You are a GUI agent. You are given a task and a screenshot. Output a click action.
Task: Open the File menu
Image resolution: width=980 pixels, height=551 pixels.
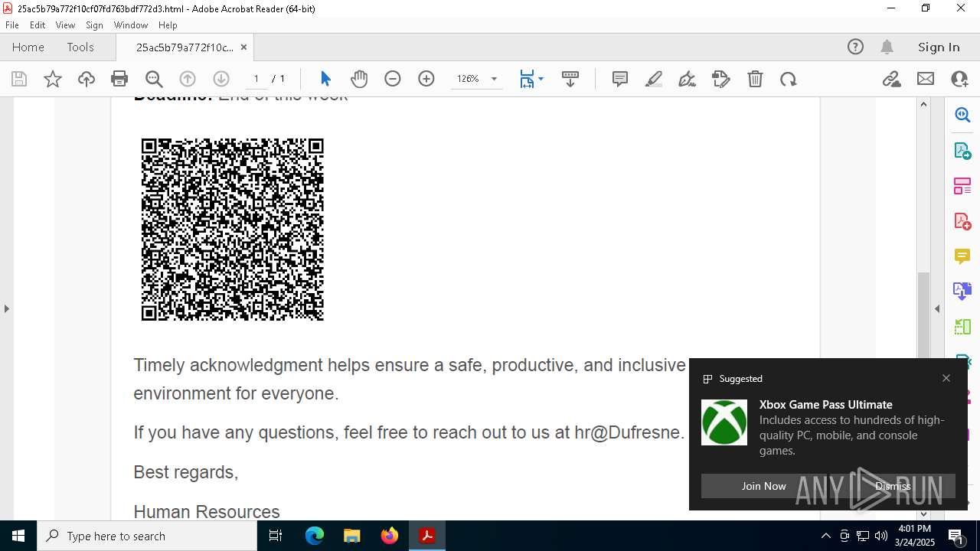pyautogui.click(x=12, y=25)
